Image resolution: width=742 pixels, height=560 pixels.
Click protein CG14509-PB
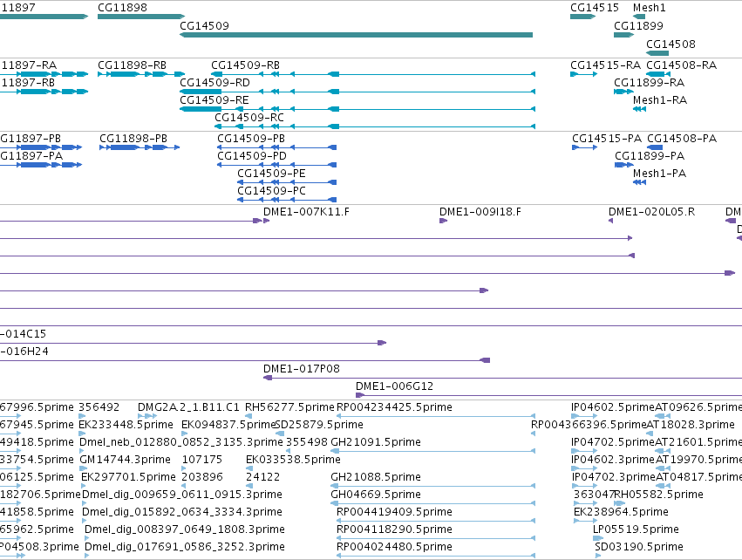pos(276,147)
